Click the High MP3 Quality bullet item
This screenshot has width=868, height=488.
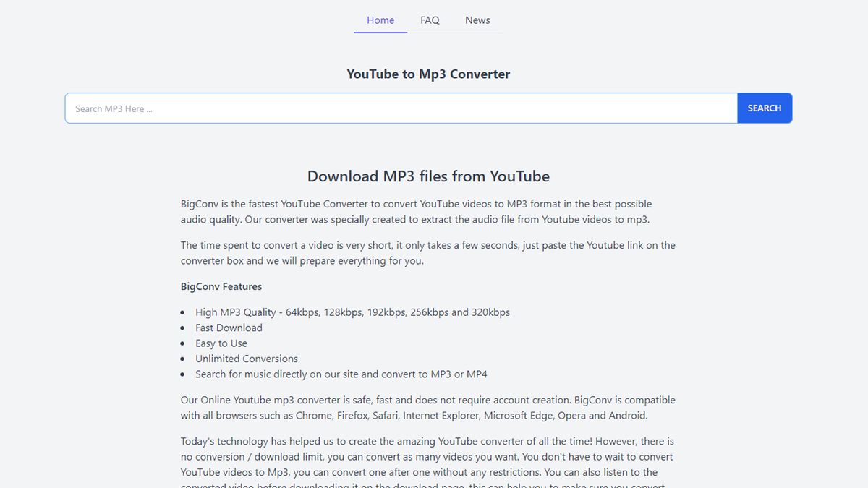(x=352, y=312)
